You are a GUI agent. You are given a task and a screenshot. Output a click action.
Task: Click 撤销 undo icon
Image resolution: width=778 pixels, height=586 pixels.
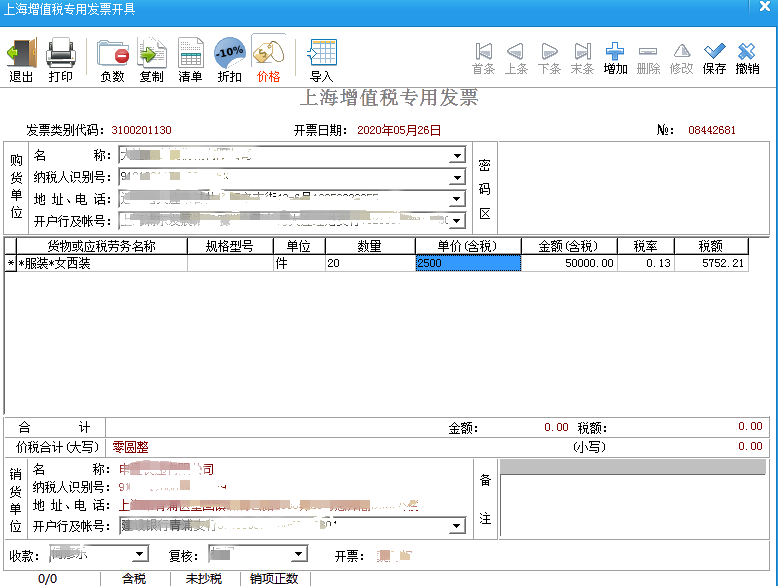click(x=747, y=59)
